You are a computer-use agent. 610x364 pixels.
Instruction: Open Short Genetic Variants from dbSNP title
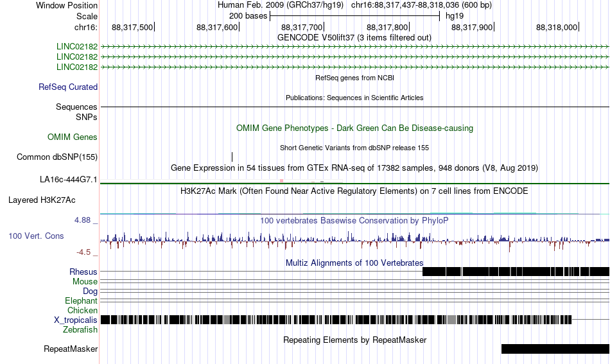[x=354, y=148]
